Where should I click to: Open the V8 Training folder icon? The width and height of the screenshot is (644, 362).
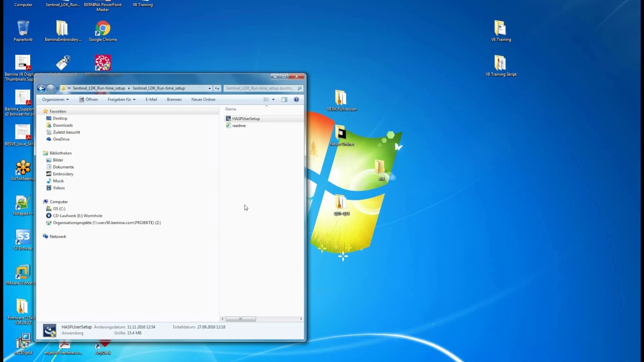[501, 31]
